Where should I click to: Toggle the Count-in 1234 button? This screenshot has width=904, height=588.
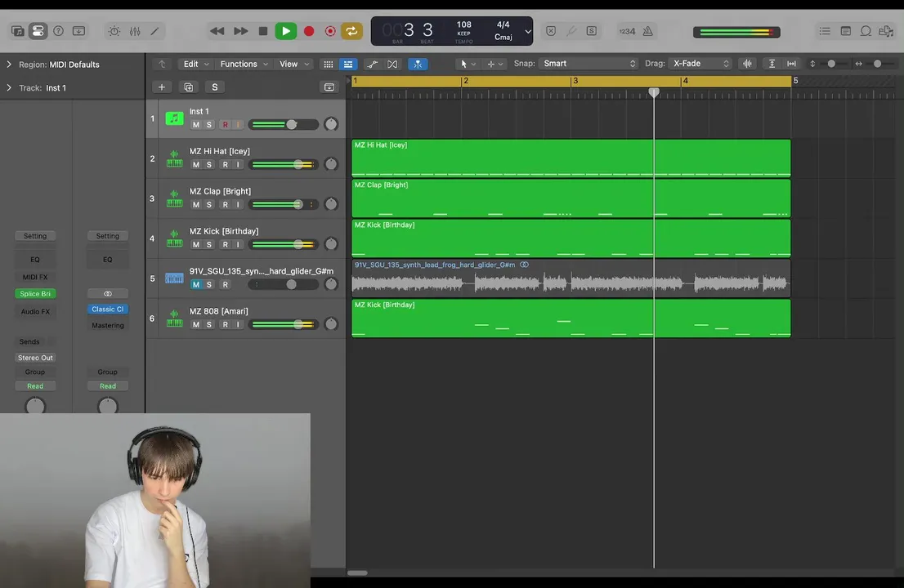coord(627,31)
